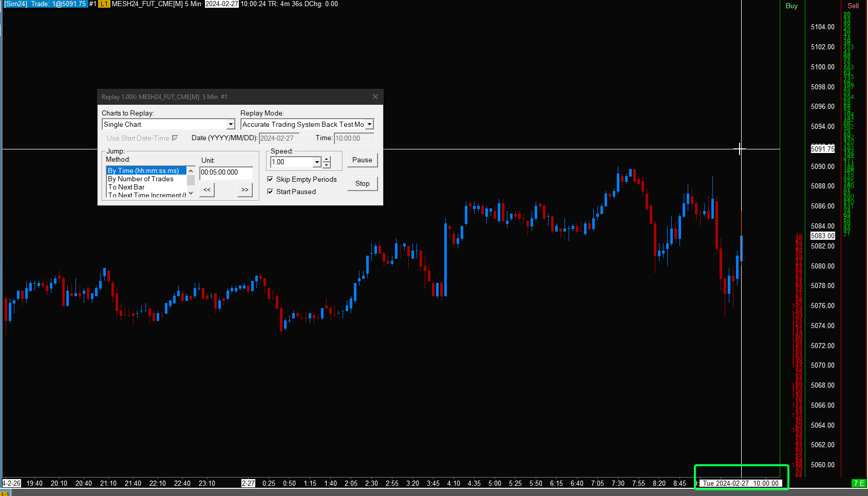Image resolution: width=868 pixels, height=496 pixels.
Task: Click the 2024-02-27 date in chart header
Action: (222, 4)
